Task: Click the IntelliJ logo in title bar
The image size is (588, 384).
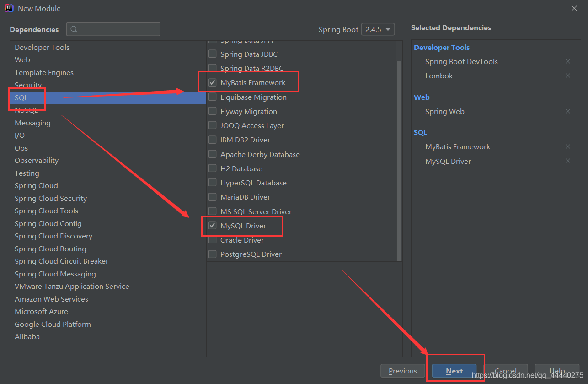Action: coord(9,8)
